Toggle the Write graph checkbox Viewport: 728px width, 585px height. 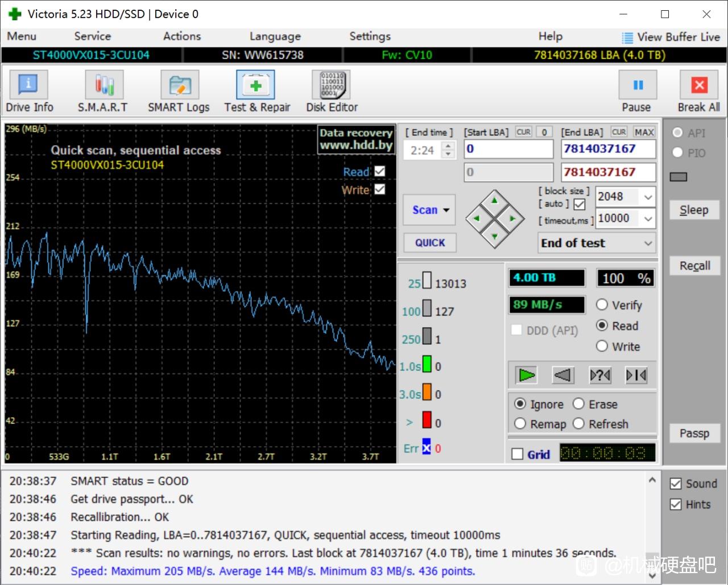[x=380, y=189]
